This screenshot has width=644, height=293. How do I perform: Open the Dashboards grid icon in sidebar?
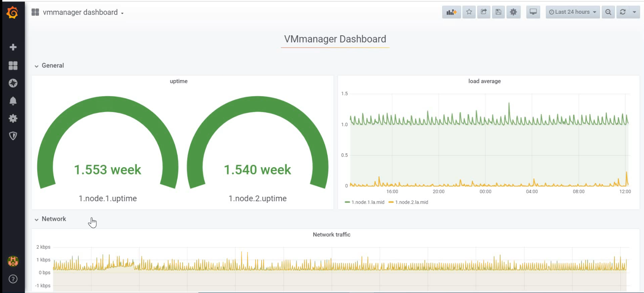click(x=13, y=66)
